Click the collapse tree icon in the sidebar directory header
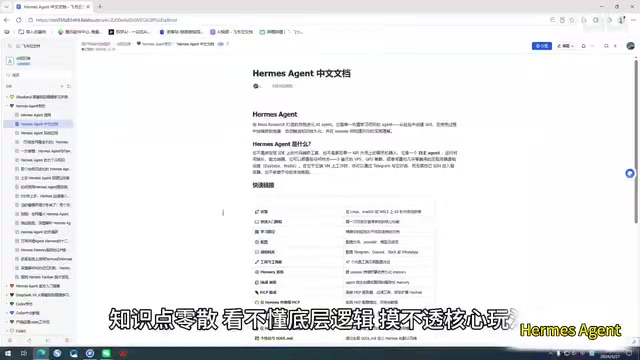Viewport: 640px width, 360px height. [69, 86]
